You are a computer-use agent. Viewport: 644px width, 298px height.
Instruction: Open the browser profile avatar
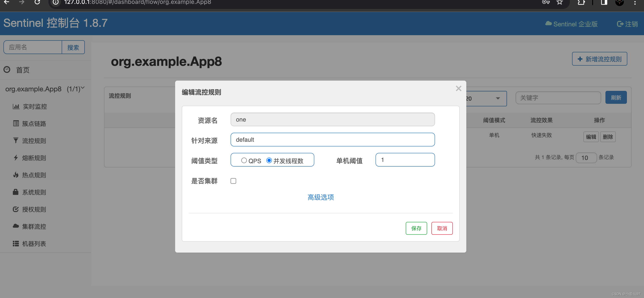[620, 2]
